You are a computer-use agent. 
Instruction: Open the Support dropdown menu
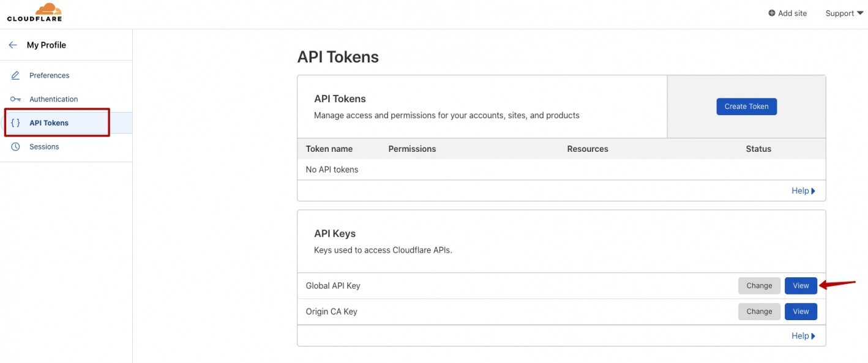click(844, 13)
